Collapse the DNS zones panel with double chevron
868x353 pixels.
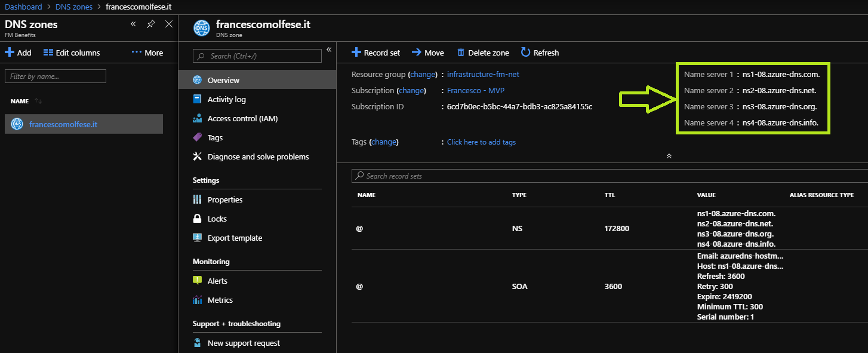tap(133, 24)
